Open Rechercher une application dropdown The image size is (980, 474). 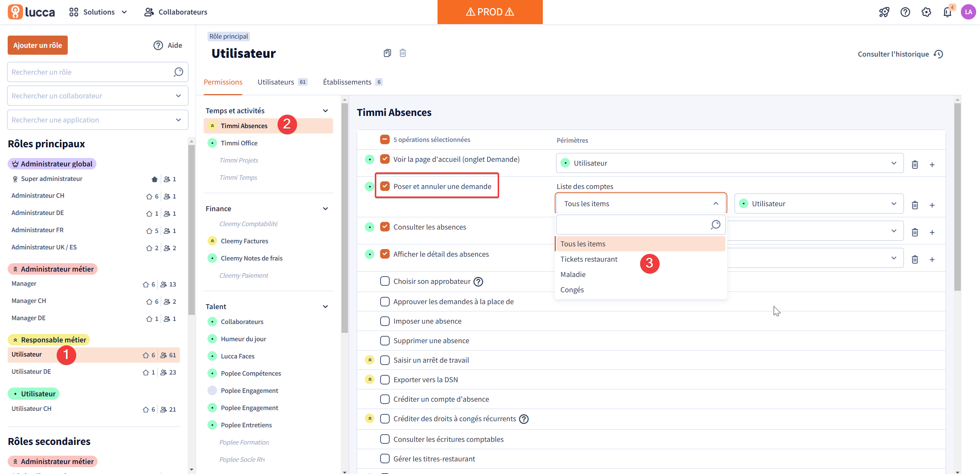(98, 120)
